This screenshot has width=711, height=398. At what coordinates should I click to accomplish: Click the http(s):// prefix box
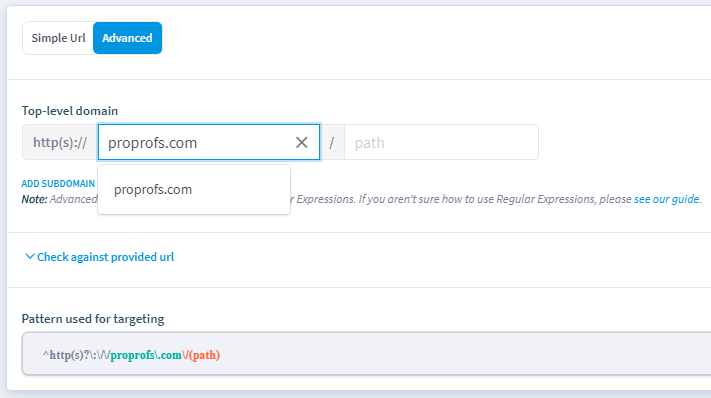(x=60, y=142)
